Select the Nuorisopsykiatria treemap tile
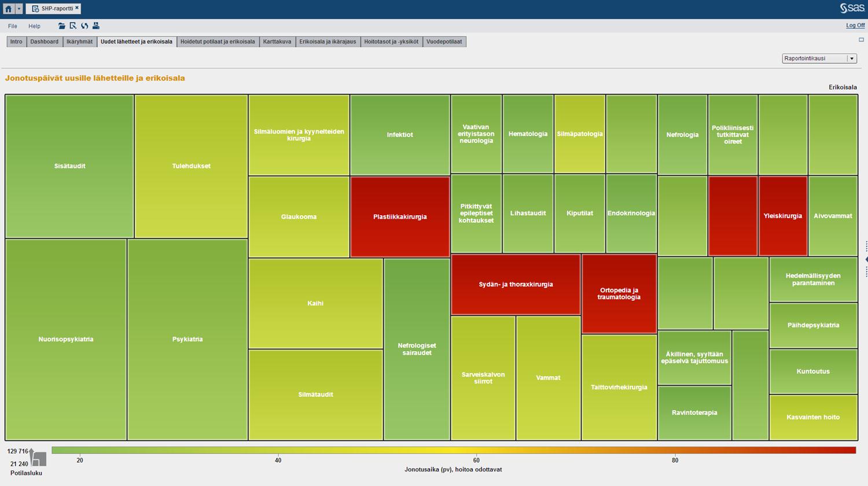The image size is (868, 486). tap(66, 339)
